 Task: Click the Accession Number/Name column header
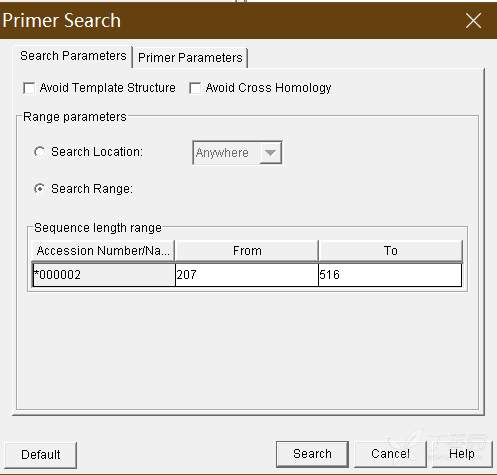103,251
